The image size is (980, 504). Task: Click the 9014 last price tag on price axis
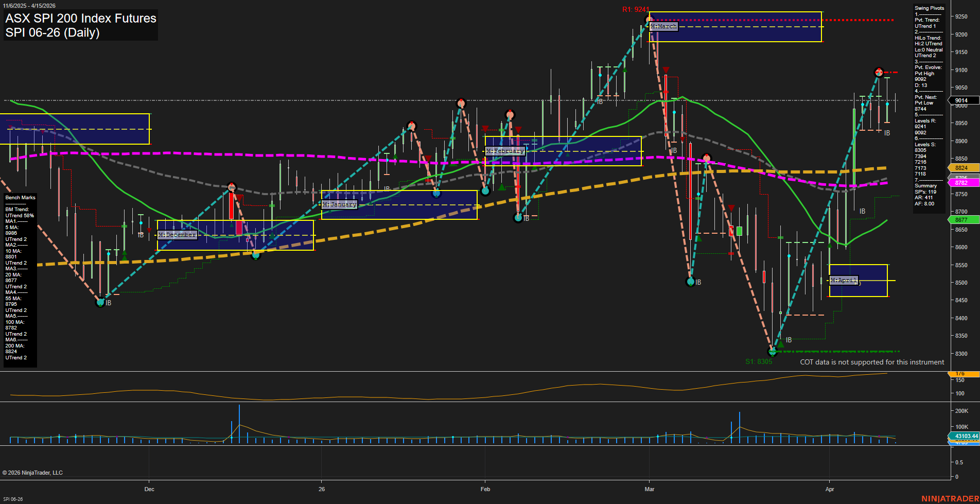click(960, 100)
